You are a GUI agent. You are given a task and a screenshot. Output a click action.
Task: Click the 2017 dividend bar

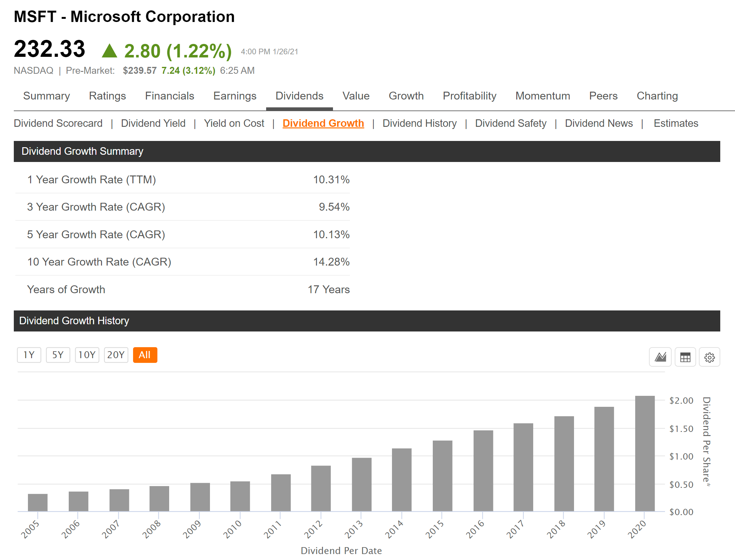(523, 467)
